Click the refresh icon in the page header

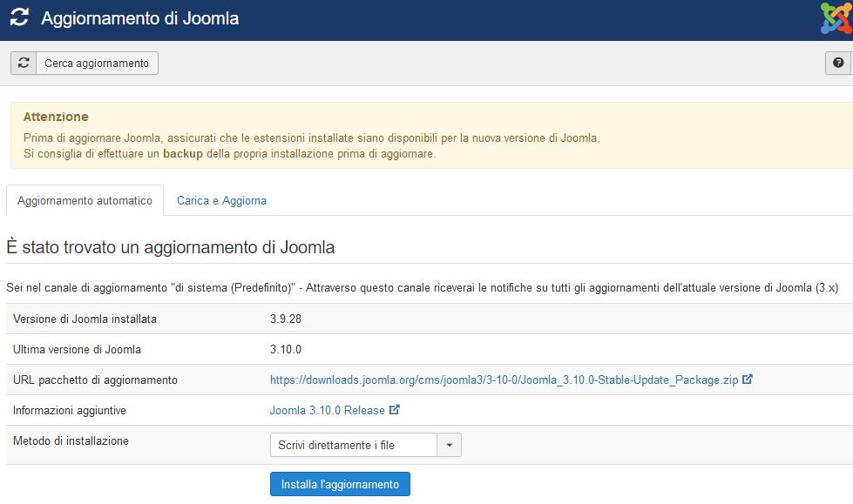[21, 17]
